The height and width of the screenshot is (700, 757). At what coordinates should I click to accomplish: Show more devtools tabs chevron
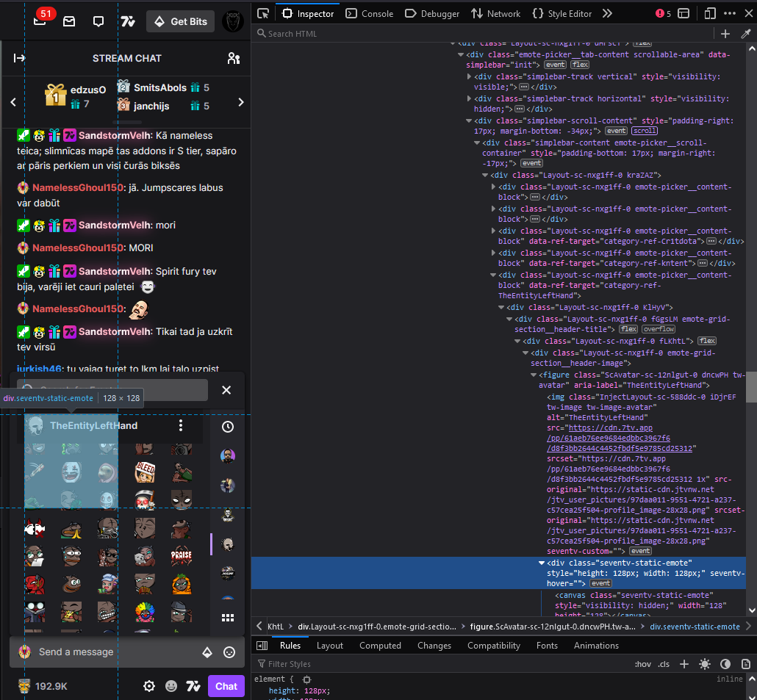[607, 13]
